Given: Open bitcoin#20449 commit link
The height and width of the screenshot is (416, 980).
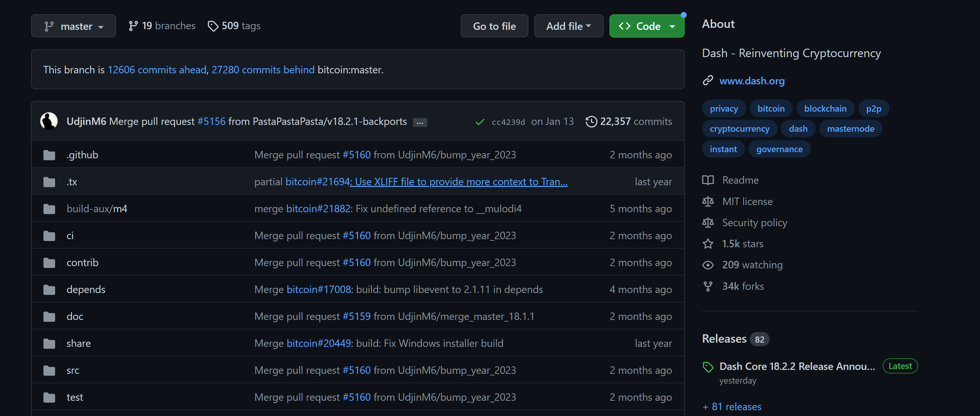Looking at the screenshot, I should [319, 343].
